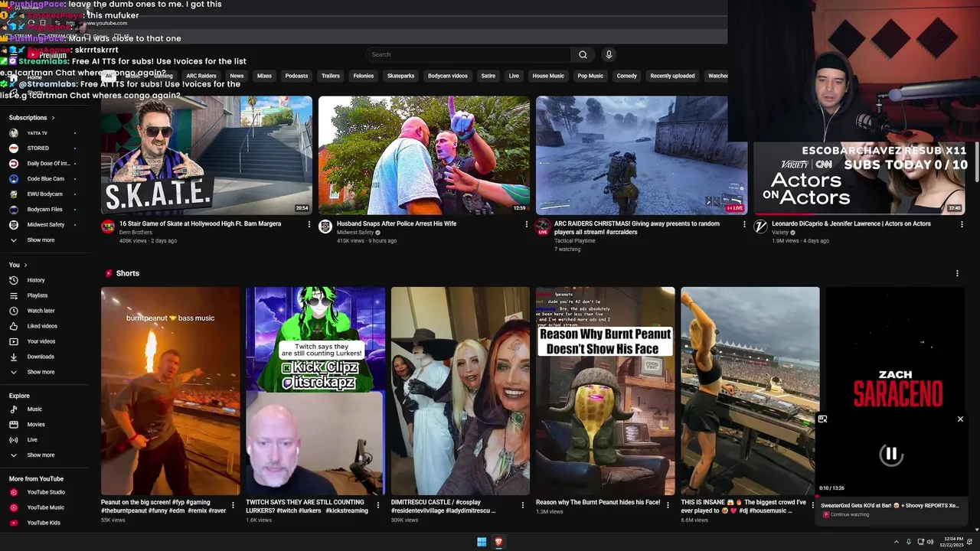Open Liked videos in sidebar

42,326
